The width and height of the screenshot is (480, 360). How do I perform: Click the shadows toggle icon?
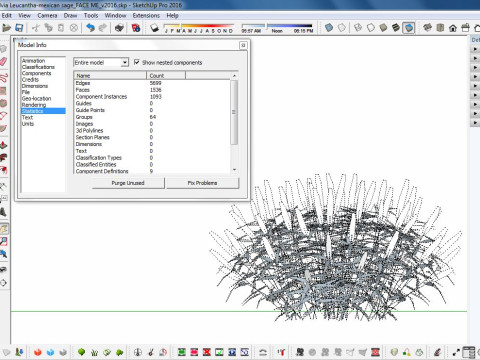coord(154,28)
